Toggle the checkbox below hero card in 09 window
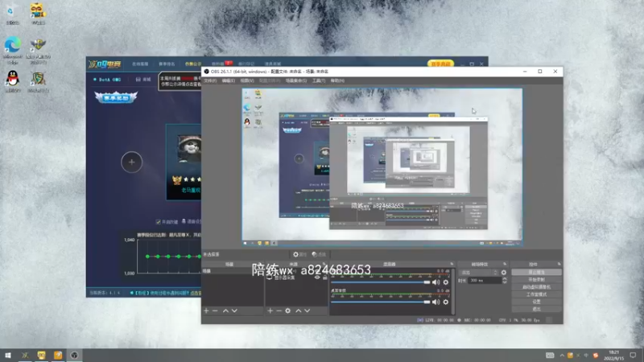644x362 pixels. 158,222
